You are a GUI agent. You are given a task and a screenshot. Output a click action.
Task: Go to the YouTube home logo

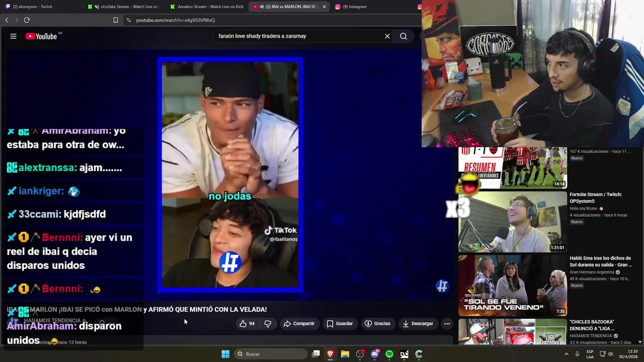click(x=41, y=36)
